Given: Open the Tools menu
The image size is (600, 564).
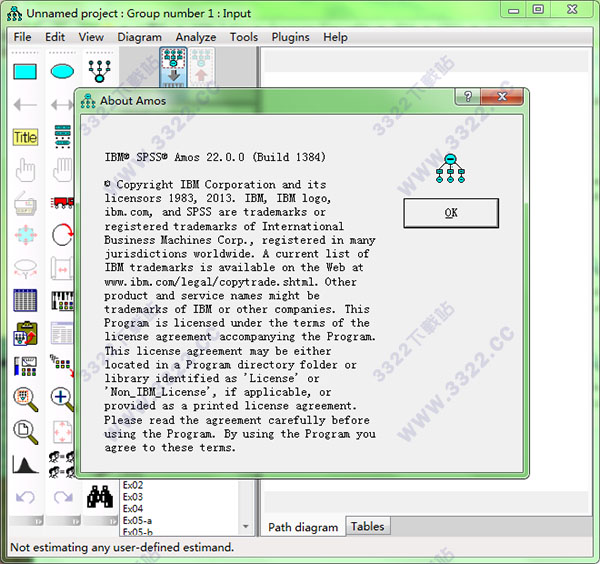Looking at the screenshot, I should 244,37.
